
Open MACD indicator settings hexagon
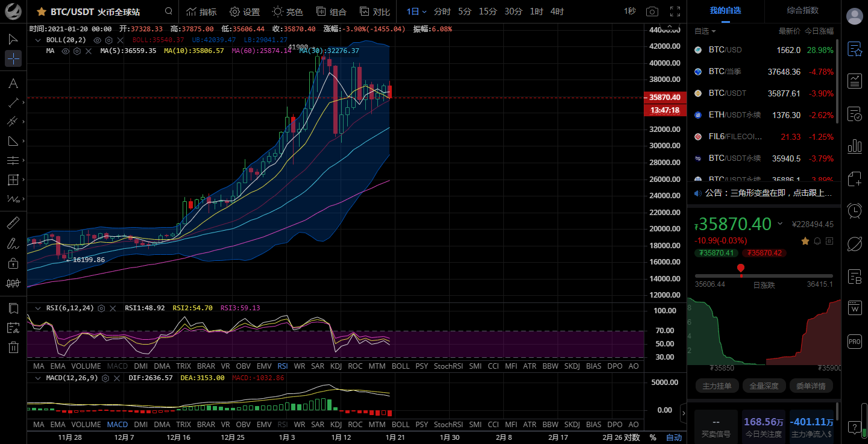[105, 378]
